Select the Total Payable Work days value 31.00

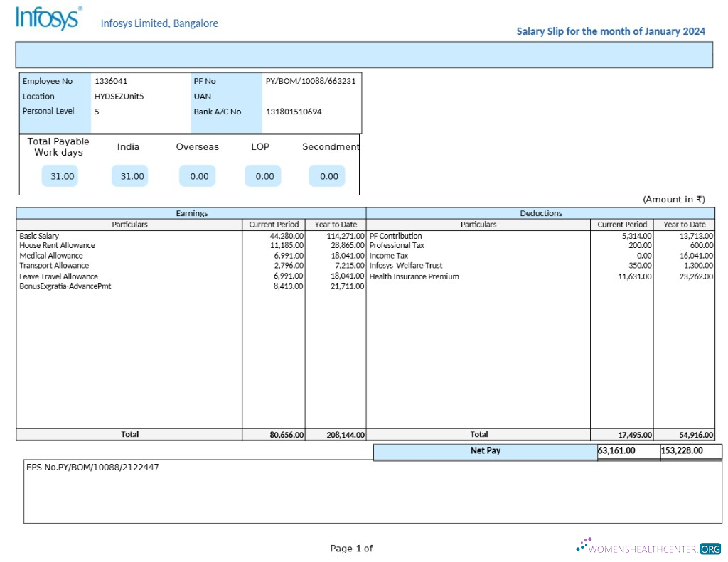pos(60,175)
